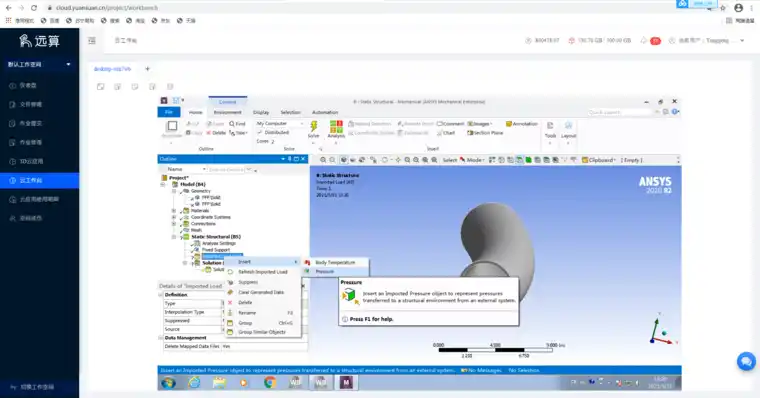Open Google Chrome from the remote taskbar

tap(270, 382)
